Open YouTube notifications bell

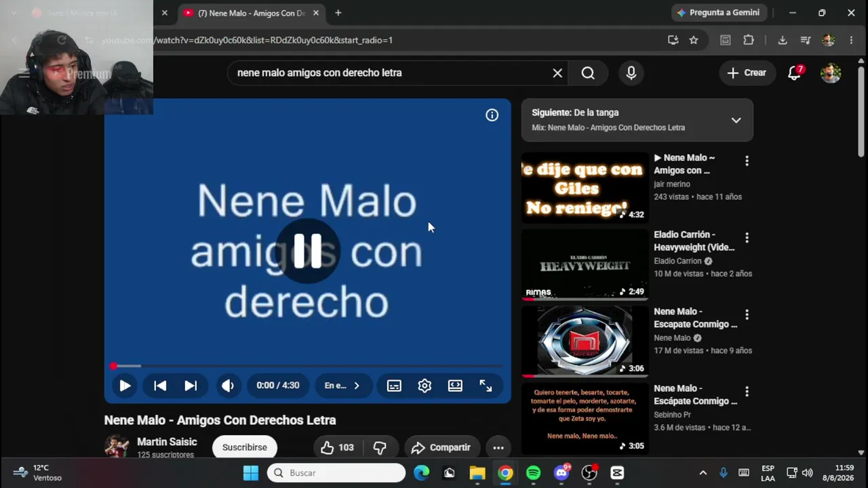click(795, 73)
